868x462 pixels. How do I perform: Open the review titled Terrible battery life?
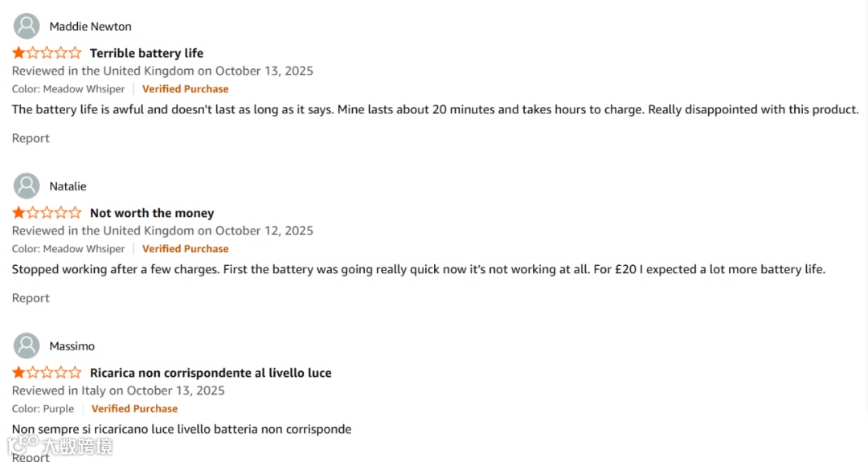[147, 53]
